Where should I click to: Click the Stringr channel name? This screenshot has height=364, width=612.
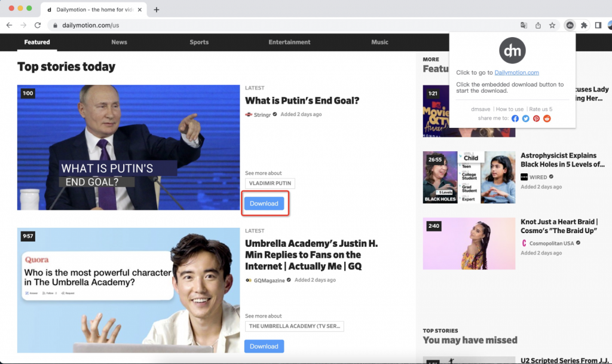click(262, 115)
